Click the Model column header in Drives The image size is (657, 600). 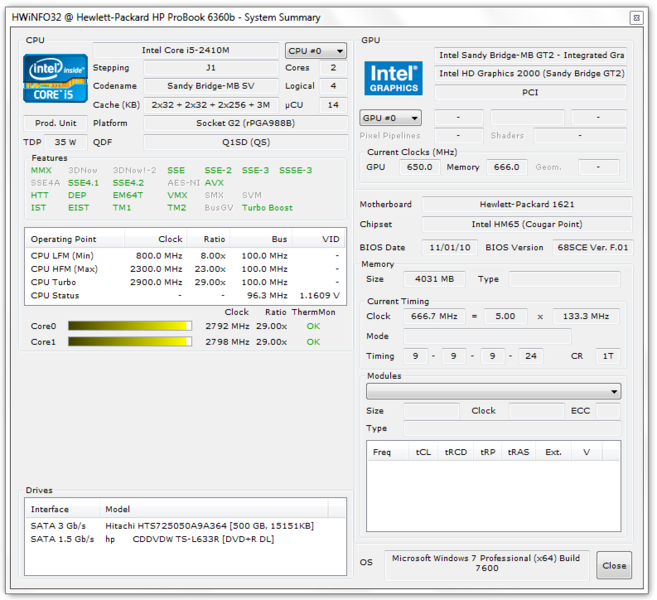tap(214, 509)
